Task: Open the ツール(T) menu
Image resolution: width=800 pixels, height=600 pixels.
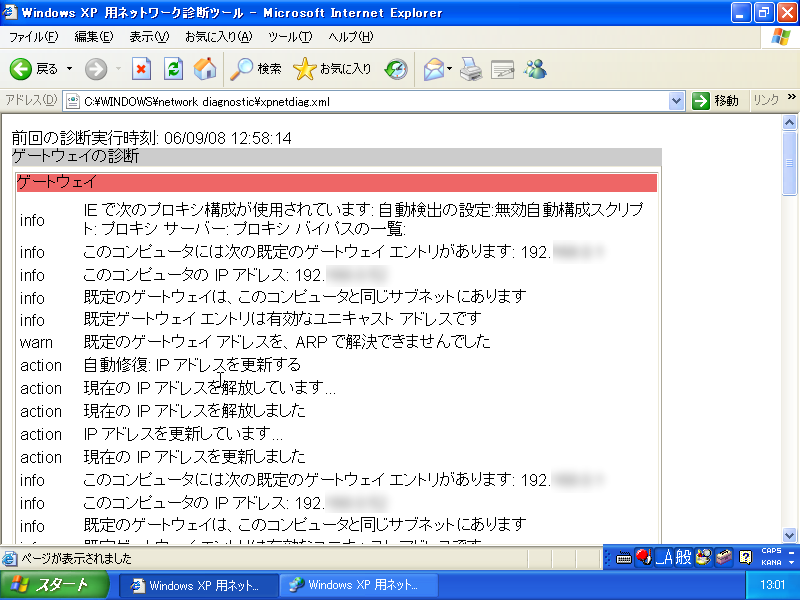Action: (290, 37)
